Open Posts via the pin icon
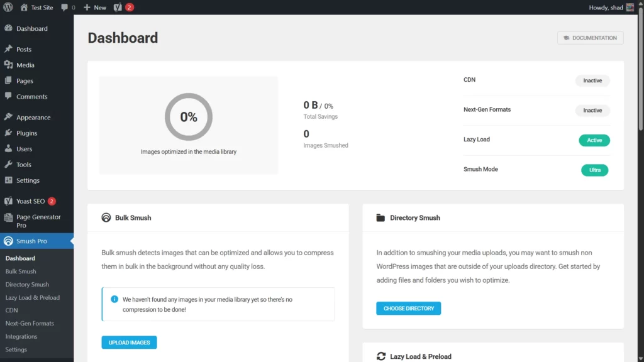Image resolution: width=644 pixels, height=362 pixels. tap(8, 49)
